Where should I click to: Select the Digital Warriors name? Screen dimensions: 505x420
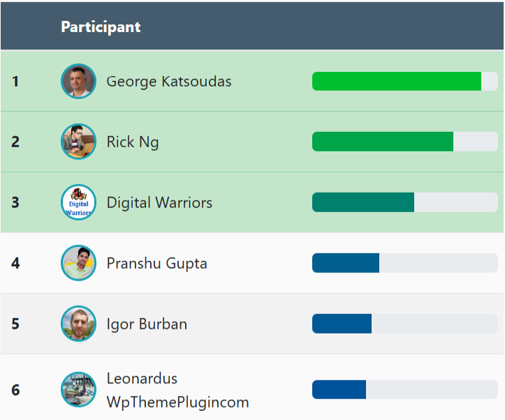tap(159, 203)
